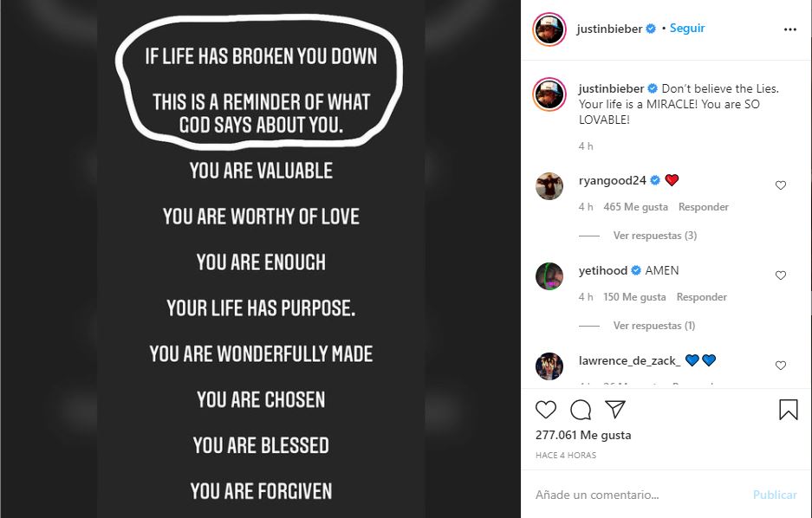Screen dimensions: 812x518
Task: Reply to ryangood24's comment with Responder
Action: [703, 207]
